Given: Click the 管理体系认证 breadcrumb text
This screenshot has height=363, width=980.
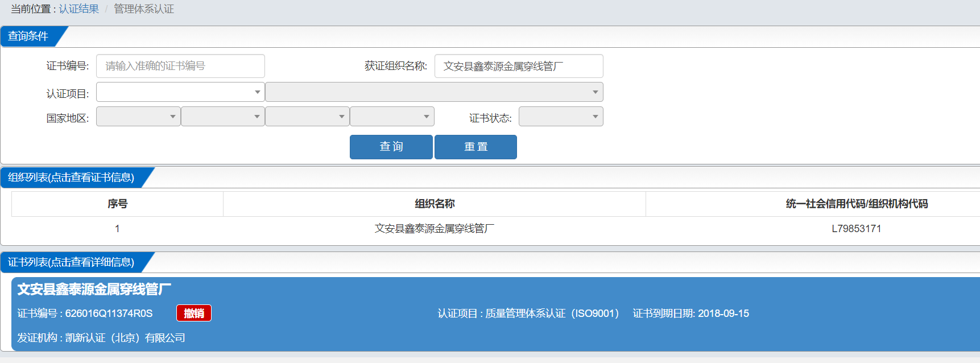Looking at the screenshot, I should 144,9.
